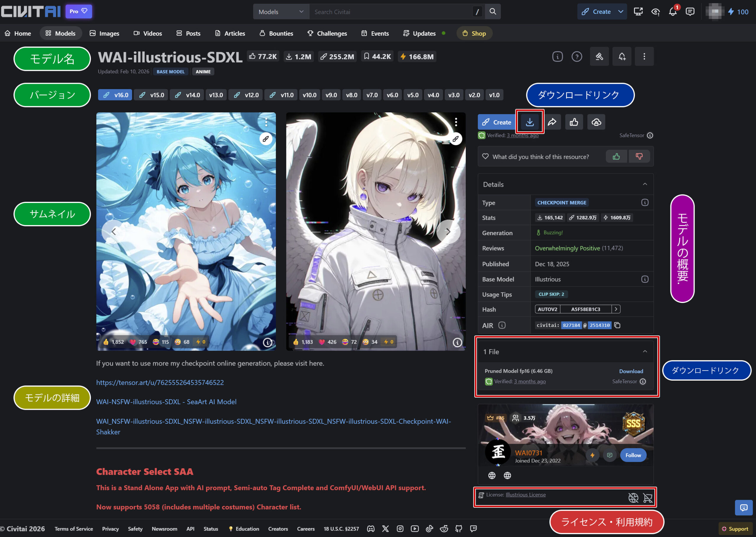
Task: Click Download link for Pruned Model fp16
Action: pos(631,371)
